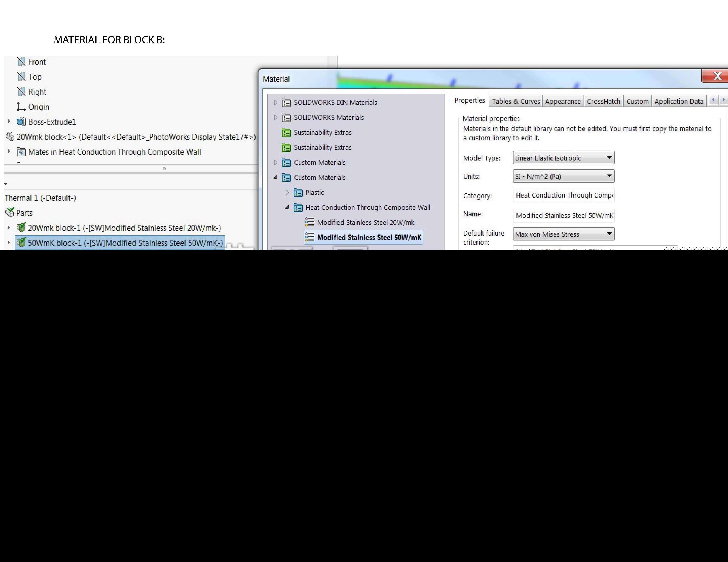
Task: Expand the 50WmK block-1 part in study
Action: pyautogui.click(x=9, y=243)
